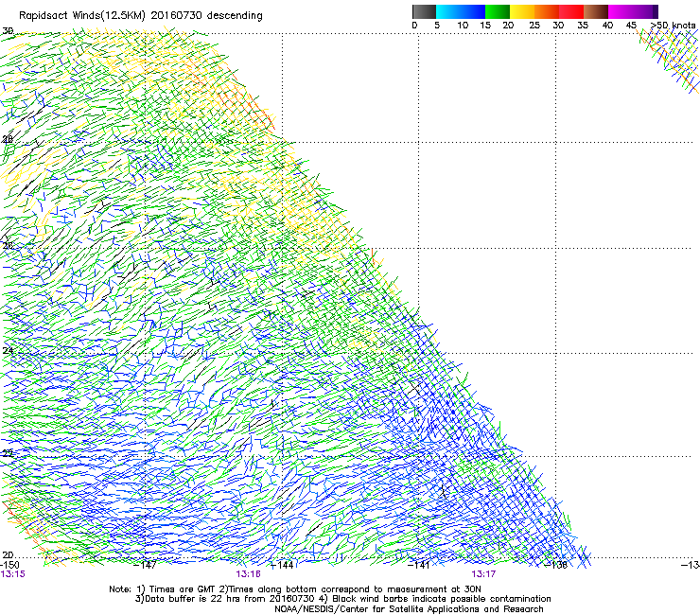The height and width of the screenshot is (615, 700).
Task: Click the gray 0-5 knots color swatch
Action: [424, 11]
